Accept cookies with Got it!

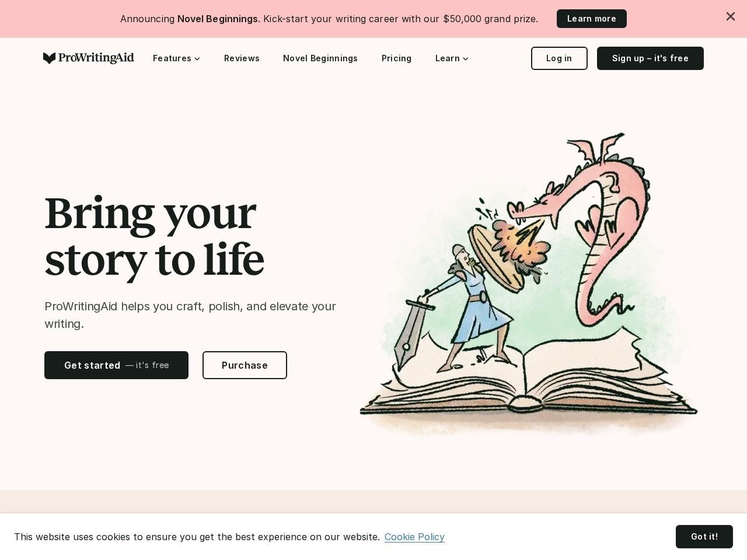(704, 537)
